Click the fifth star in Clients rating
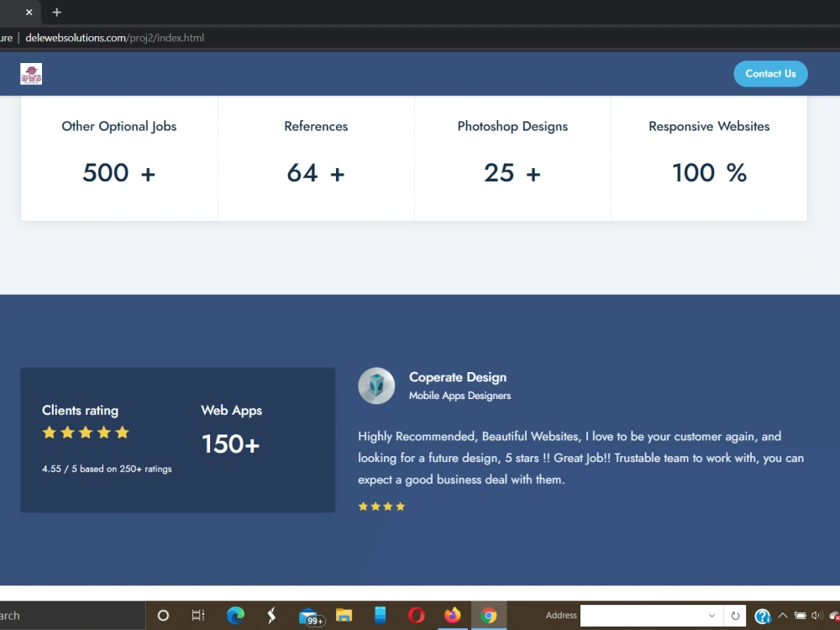The height and width of the screenshot is (630, 840). [x=122, y=433]
